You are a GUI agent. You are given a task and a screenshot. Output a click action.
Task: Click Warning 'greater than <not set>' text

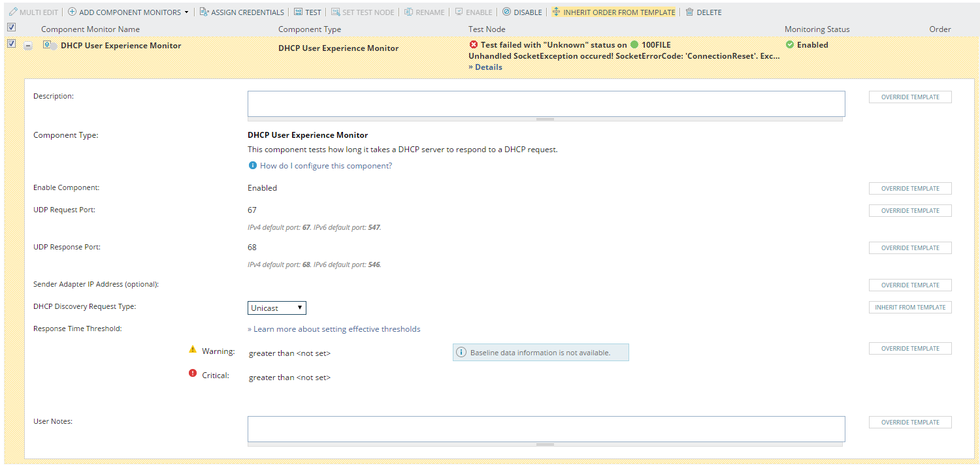click(x=289, y=353)
